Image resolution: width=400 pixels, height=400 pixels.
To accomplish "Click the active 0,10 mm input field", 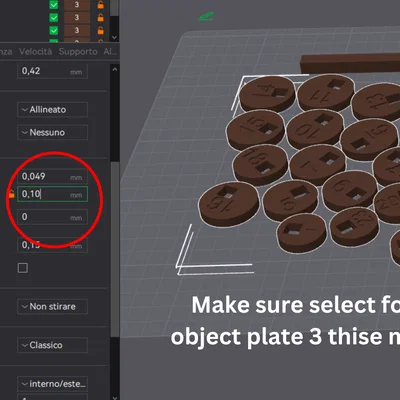I will click(x=52, y=194).
